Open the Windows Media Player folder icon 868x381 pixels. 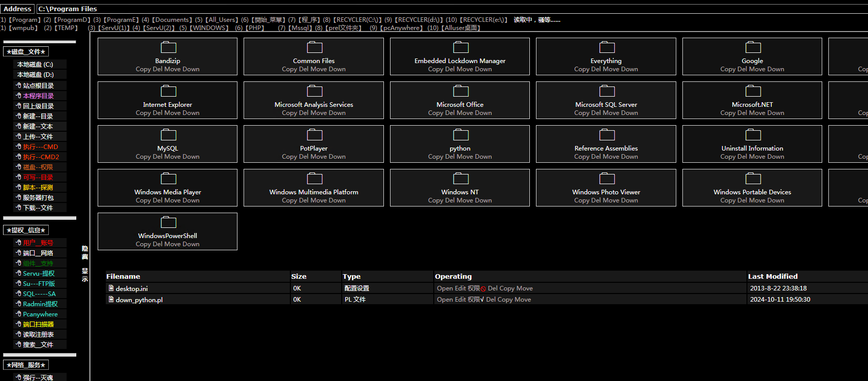pos(168,179)
